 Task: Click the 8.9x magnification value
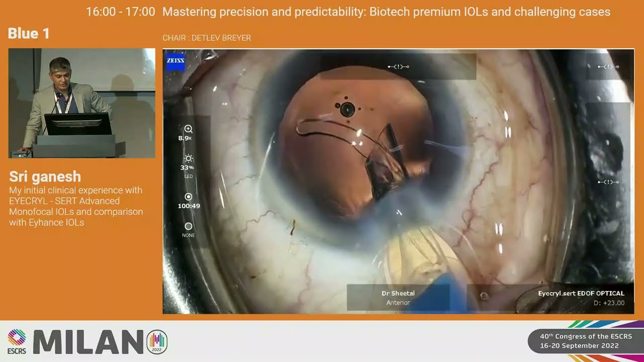(x=185, y=138)
